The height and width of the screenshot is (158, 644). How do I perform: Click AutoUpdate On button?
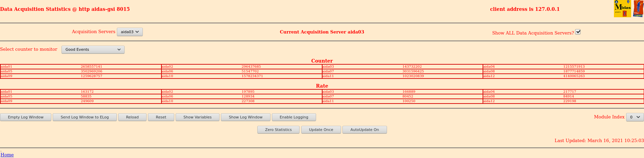point(365,130)
